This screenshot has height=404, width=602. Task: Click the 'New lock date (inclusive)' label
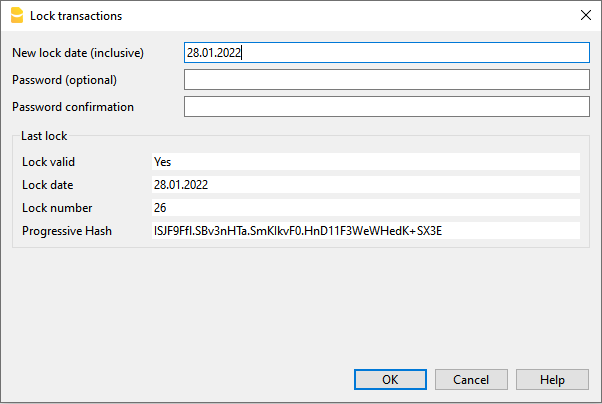tap(79, 53)
